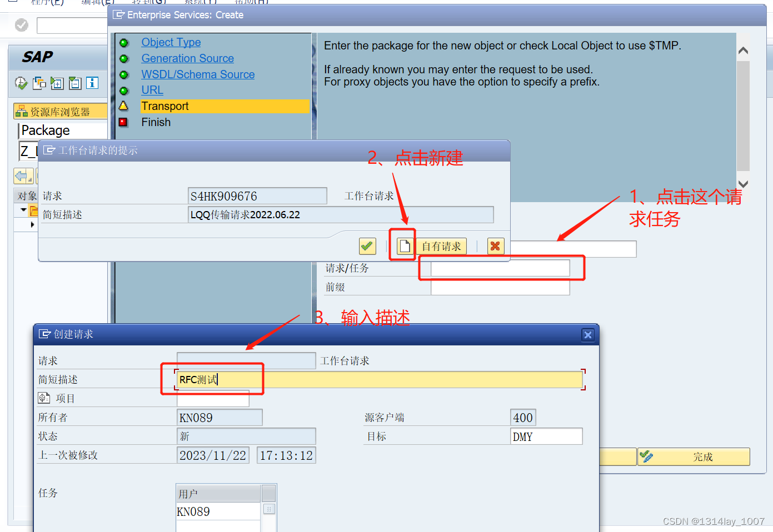Open the Package object type dropdown

[63, 131]
